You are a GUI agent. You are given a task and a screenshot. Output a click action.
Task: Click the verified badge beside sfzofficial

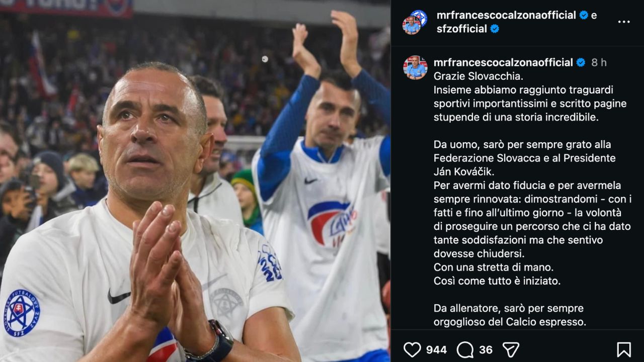pyautogui.click(x=495, y=29)
